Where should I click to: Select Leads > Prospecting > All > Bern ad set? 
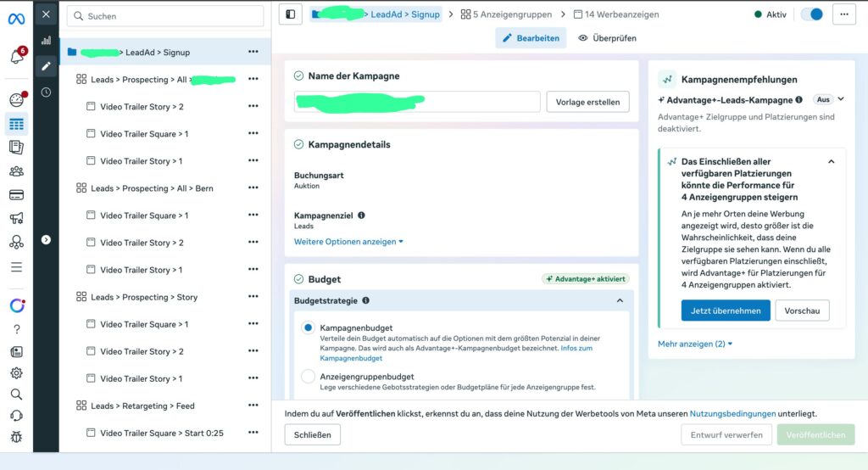[153, 188]
